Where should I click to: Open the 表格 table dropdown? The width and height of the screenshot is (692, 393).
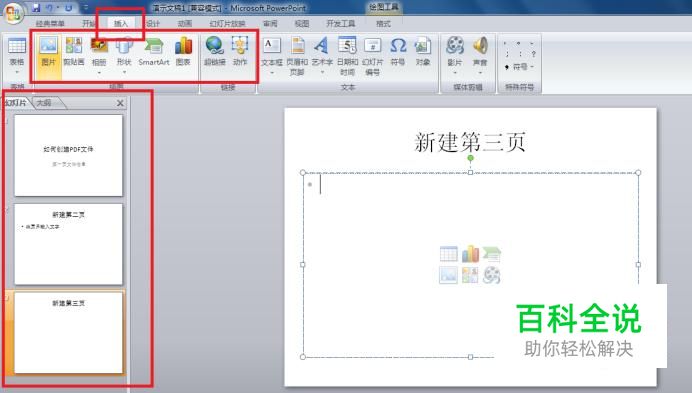tap(17, 72)
